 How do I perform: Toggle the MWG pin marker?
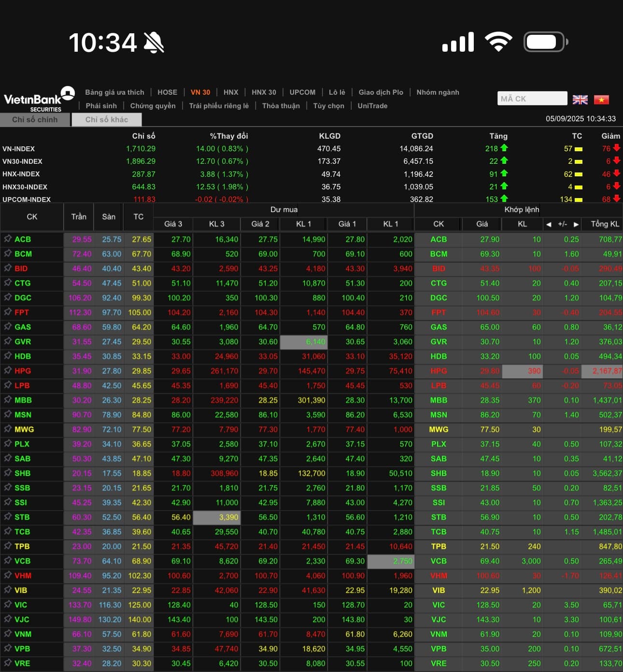click(8, 429)
